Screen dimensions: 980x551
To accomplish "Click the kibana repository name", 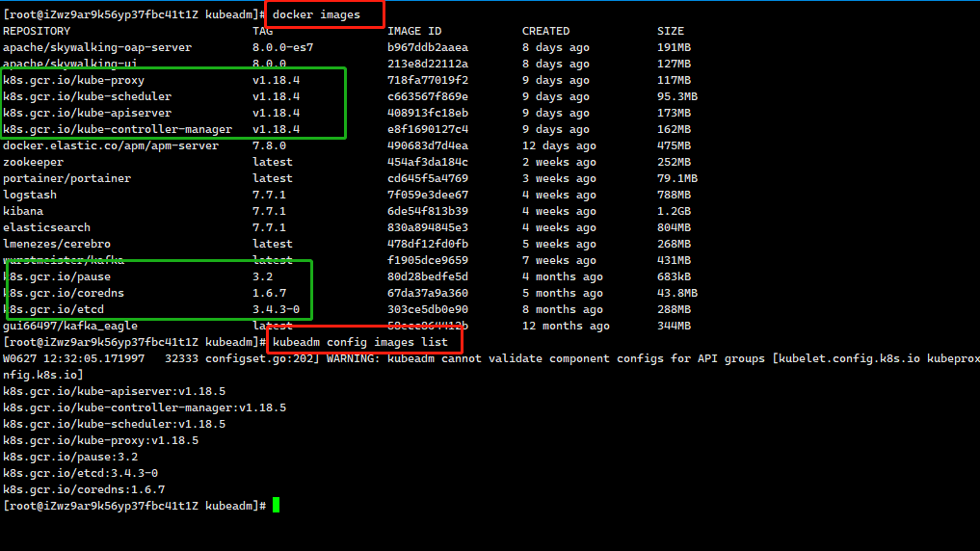I will (x=23, y=211).
